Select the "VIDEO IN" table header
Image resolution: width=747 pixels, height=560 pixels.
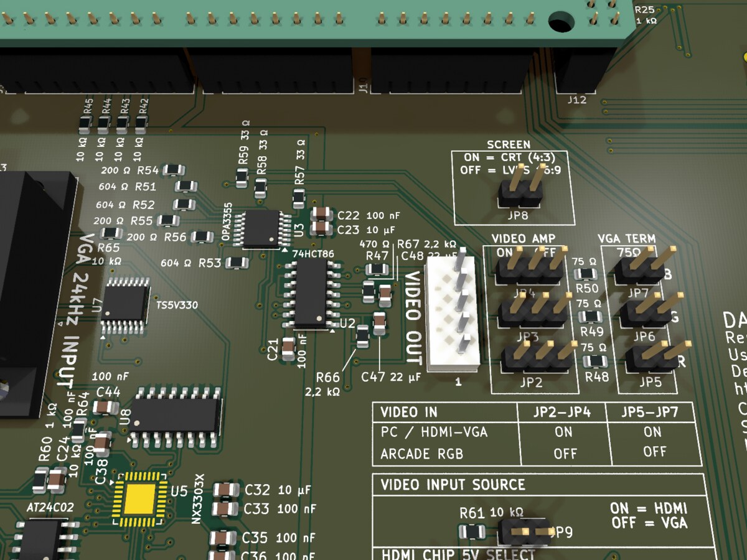tap(409, 412)
